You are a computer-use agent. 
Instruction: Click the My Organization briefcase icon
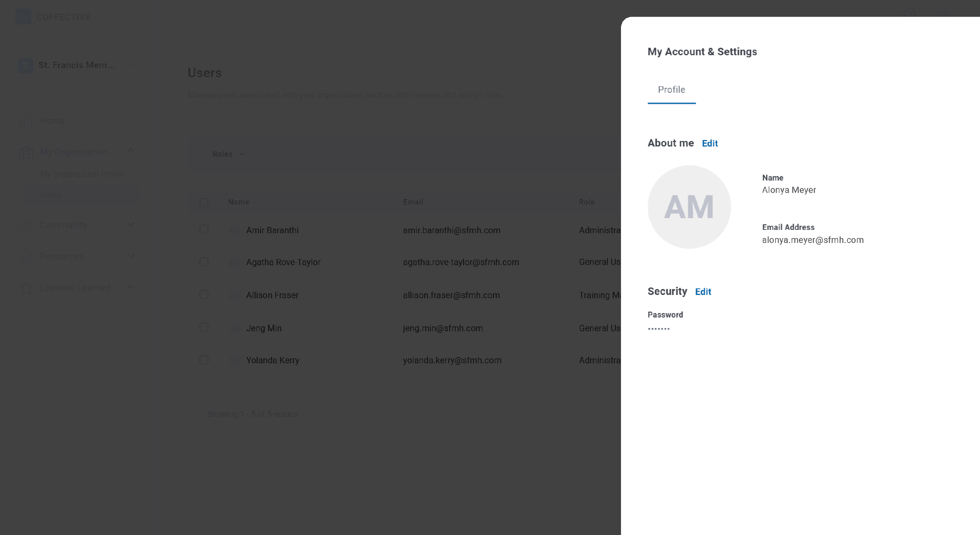[x=26, y=152]
